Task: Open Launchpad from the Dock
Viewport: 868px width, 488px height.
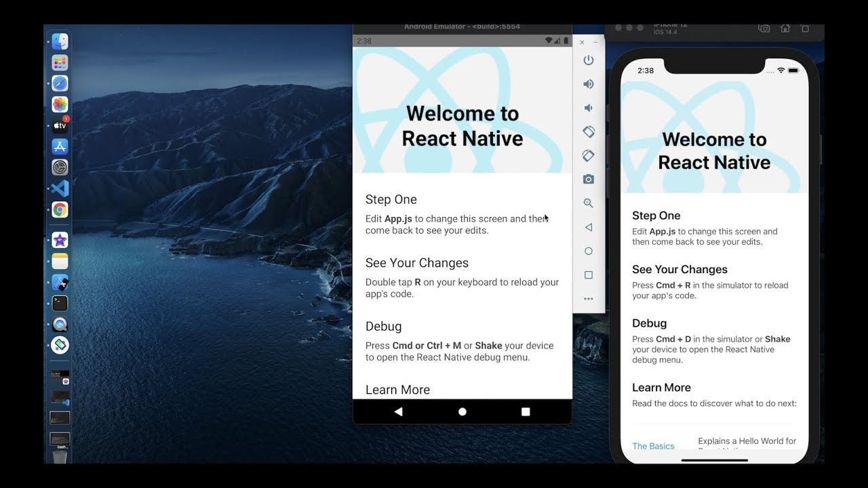Action: 60,63
